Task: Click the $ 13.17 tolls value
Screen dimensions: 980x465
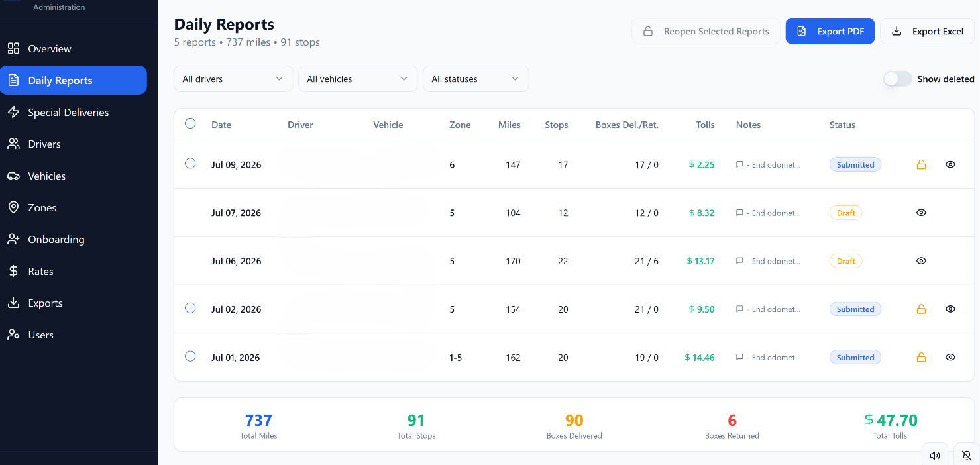Action: (x=701, y=261)
